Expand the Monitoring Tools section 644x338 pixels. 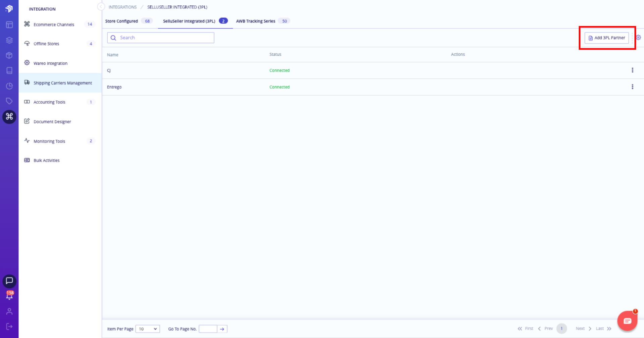(49, 141)
